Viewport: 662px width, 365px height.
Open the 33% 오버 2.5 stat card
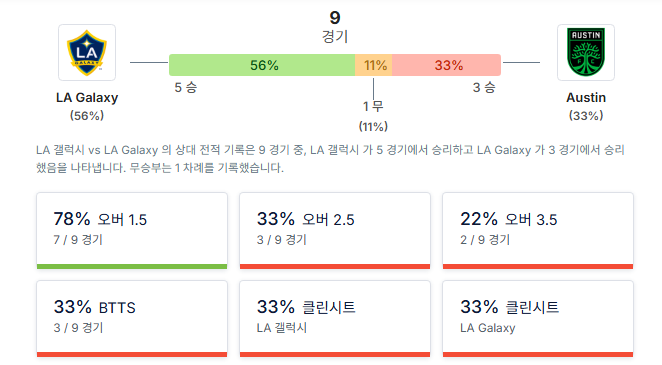[335, 231]
